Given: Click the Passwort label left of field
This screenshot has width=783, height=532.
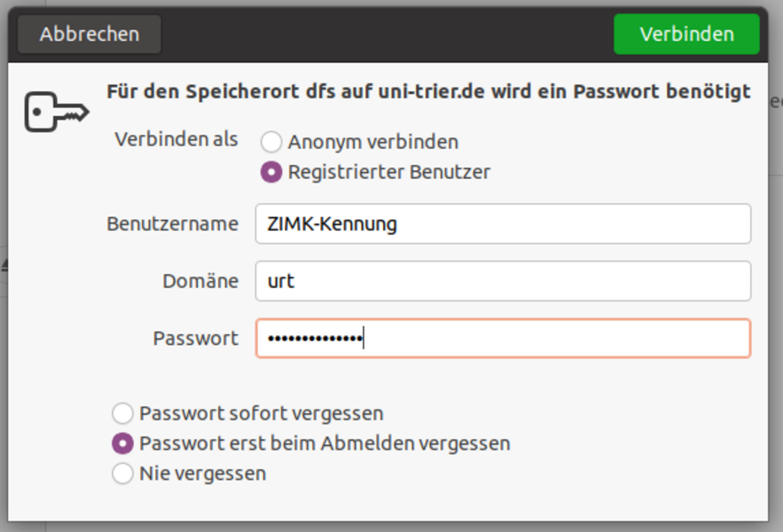Looking at the screenshot, I should tap(195, 339).
